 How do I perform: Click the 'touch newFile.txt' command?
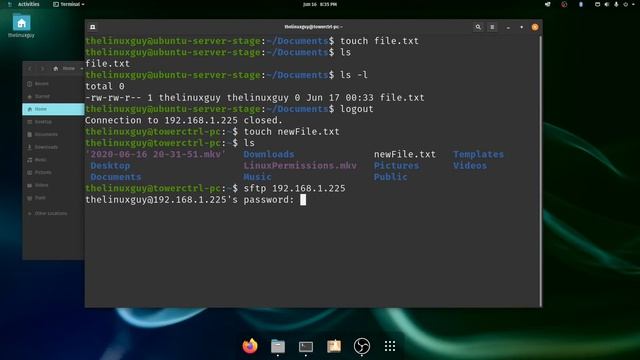[x=291, y=132]
